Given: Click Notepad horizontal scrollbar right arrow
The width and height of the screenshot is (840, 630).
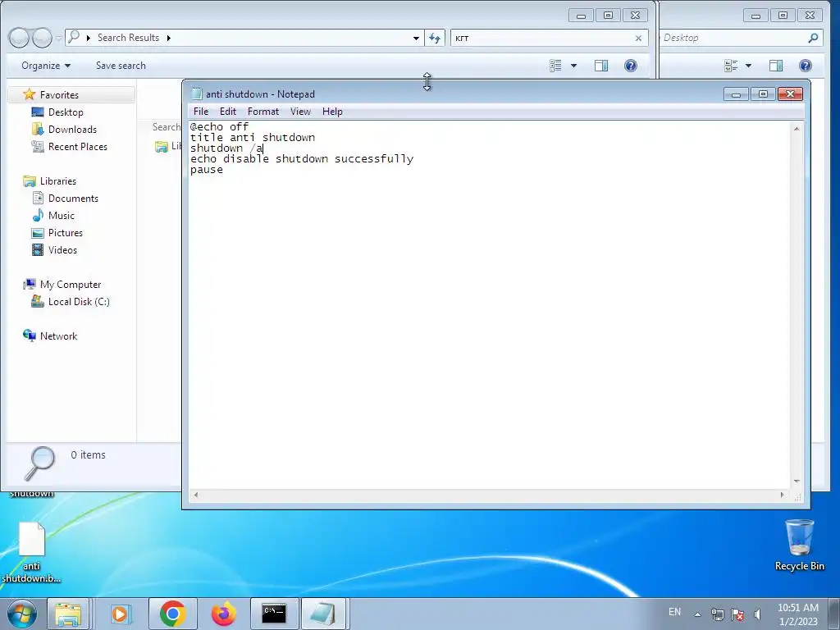Looking at the screenshot, I should tap(782, 495).
